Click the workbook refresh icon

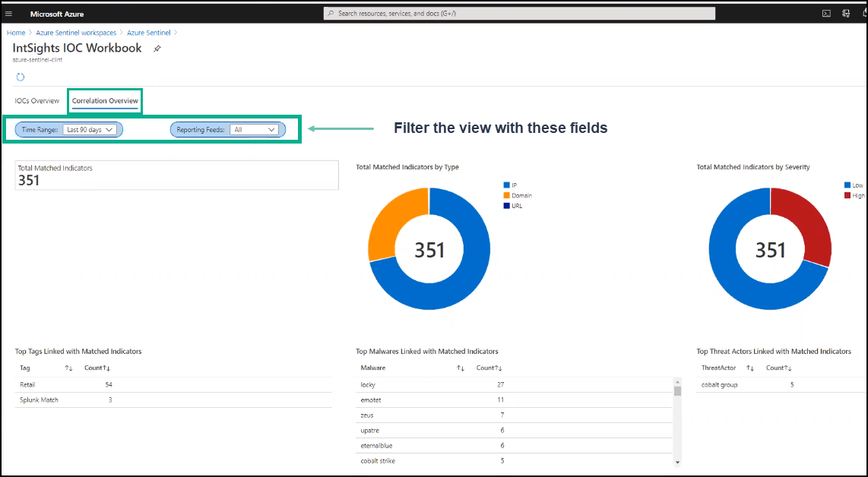pos(21,77)
